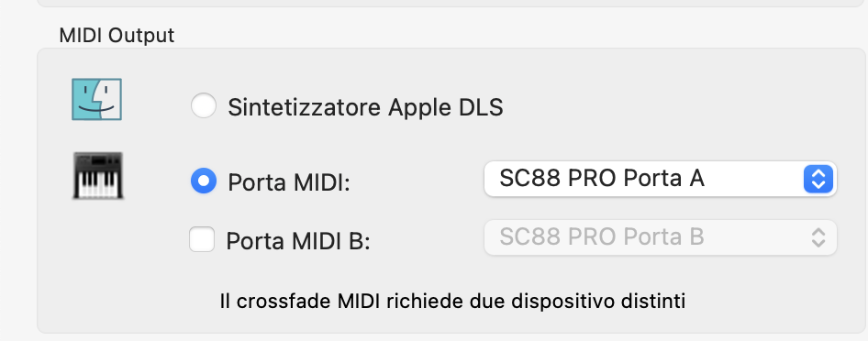
Task: Select the Porta MIDI radio button
Action: 203,181
